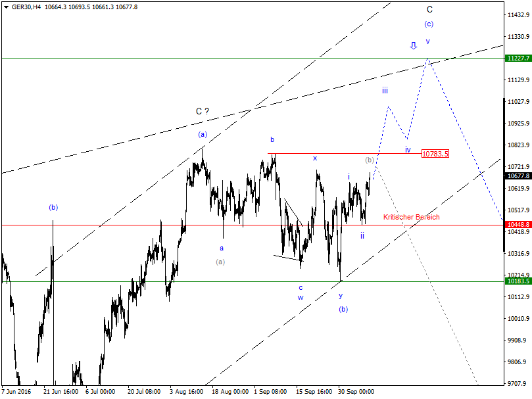Viewport: 532px width, 399px height.
Task: Select the blue 'x' wave label
Action: pos(315,158)
